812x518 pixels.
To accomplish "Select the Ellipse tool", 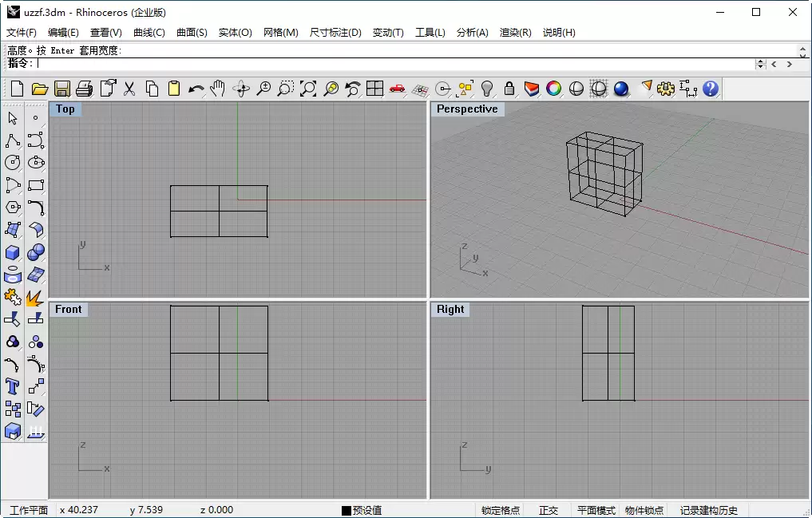I will pyautogui.click(x=36, y=163).
